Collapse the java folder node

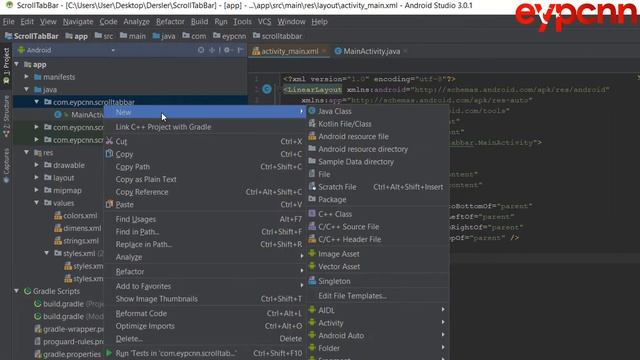click(27, 89)
